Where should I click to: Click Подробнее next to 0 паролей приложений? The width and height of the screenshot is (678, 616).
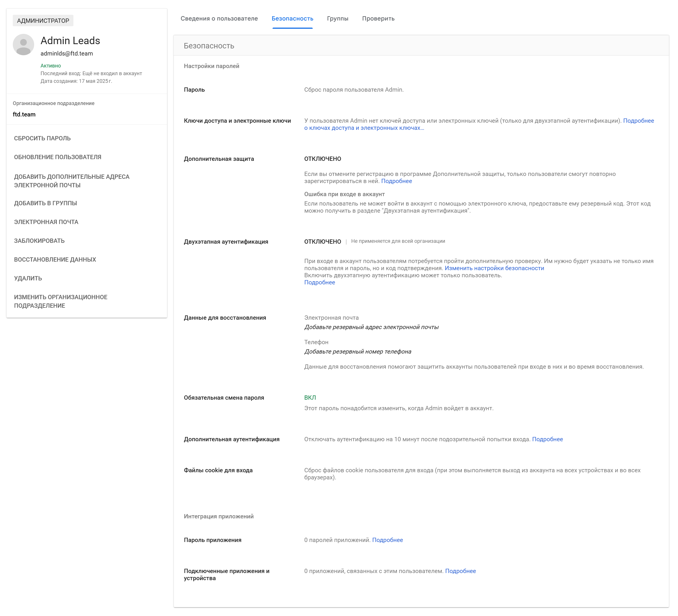[388, 540]
